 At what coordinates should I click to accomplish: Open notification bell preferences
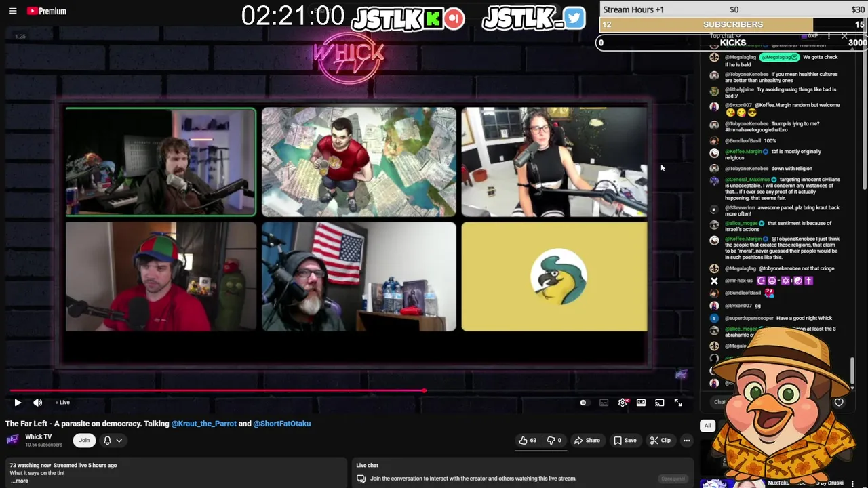107,441
